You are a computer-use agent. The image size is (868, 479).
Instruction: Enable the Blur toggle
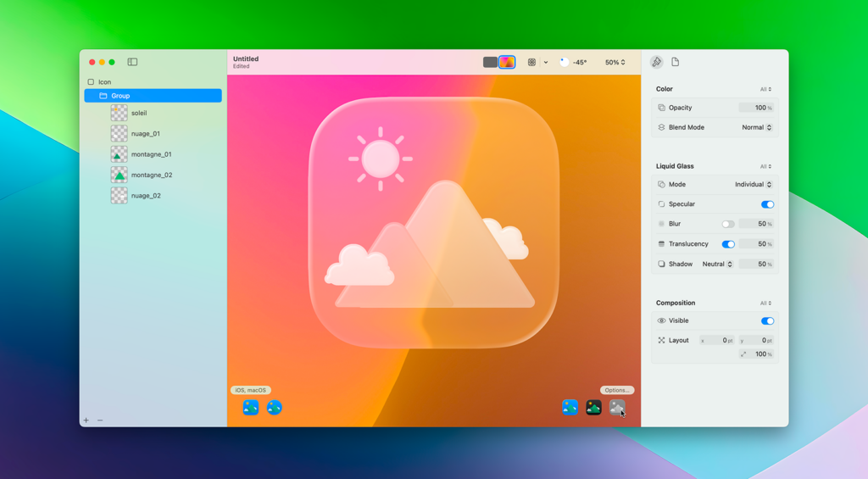point(727,224)
